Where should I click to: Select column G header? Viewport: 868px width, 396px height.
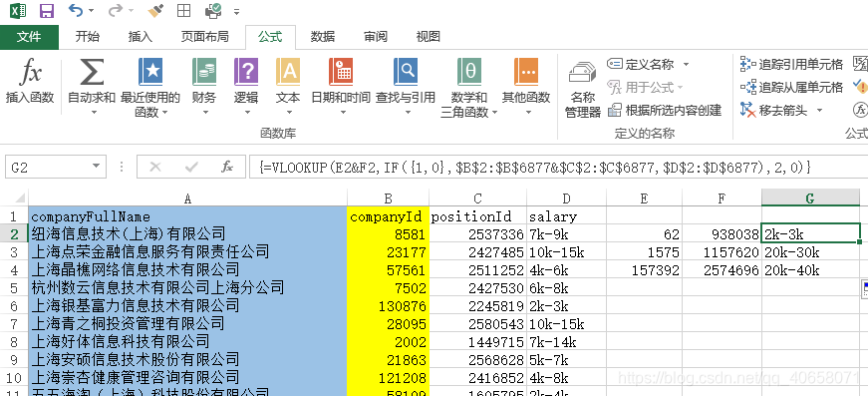pyautogui.click(x=810, y=198)
